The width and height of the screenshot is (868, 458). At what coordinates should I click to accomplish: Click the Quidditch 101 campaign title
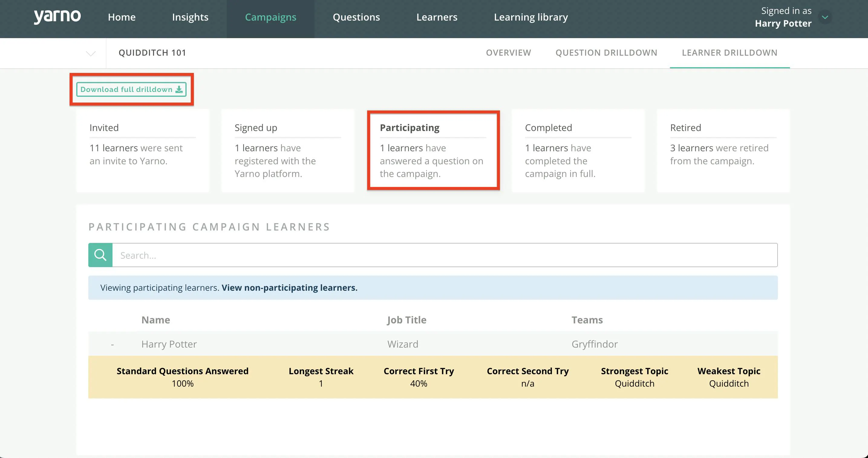coord(152,53)
